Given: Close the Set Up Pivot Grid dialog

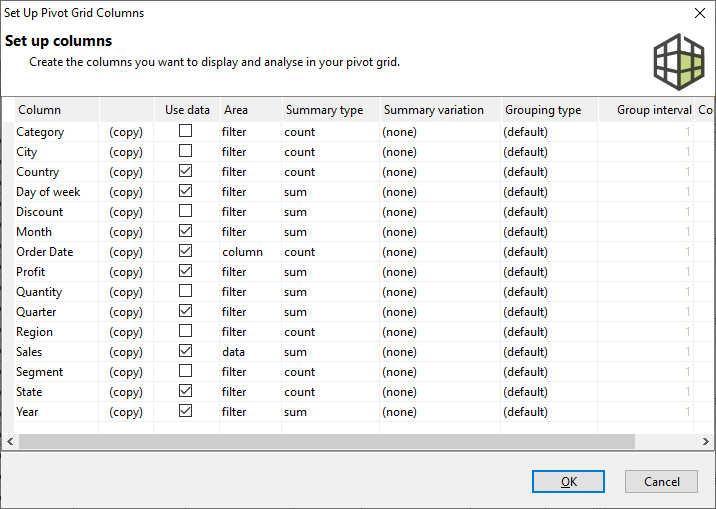Looking at the screenshot, I should coord(699,13).
